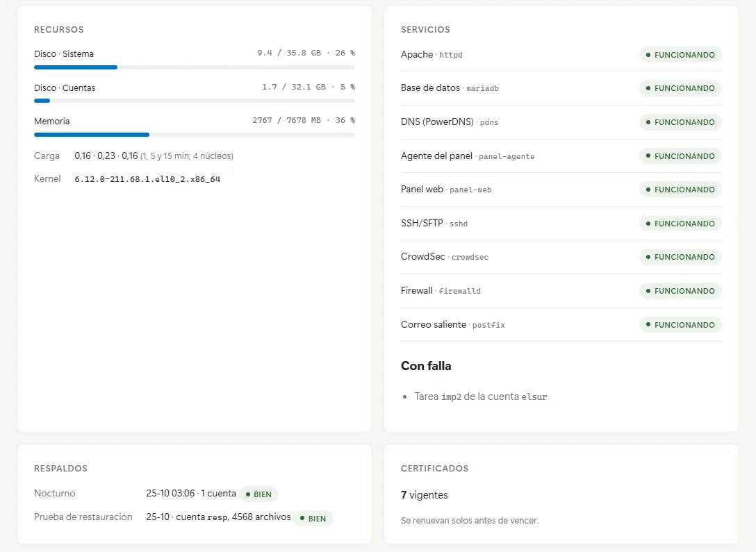Click the note 'Se renuevan solos antes de vencer.'
Viewport: 756px width, 552px height.
click(x=470, y=520)
